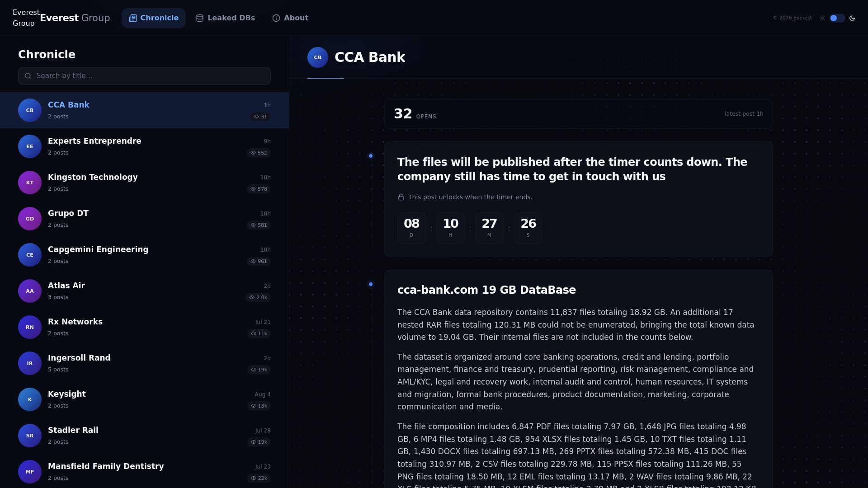This screenshot has height=488, width=868.
Task: Click the RN avatar for Rx Networks
Action: click(30, 327)
